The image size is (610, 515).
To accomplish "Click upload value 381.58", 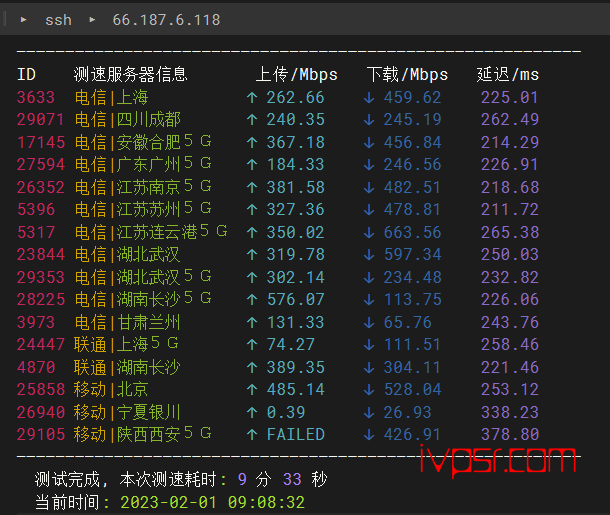I will click(295, 187).
